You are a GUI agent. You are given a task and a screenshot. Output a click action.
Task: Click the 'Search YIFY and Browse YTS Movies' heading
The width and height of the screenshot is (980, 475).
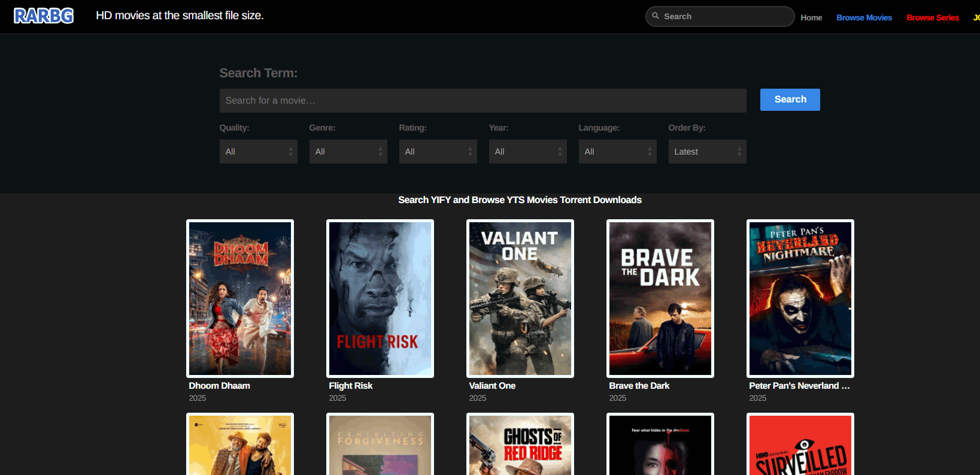520,200
